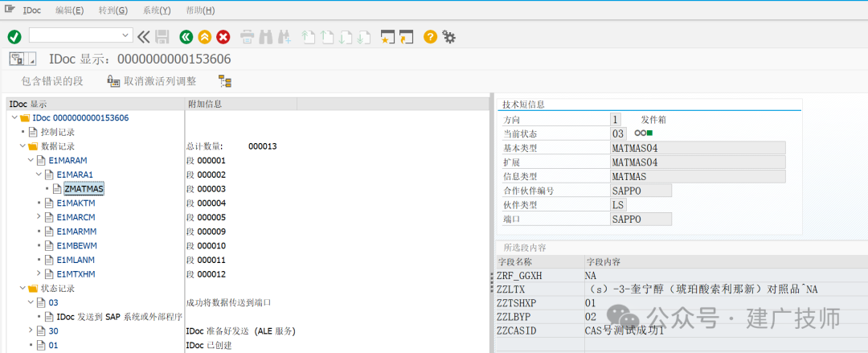Click the 信息类型 field value MATMAS

(x=697, y=176)
